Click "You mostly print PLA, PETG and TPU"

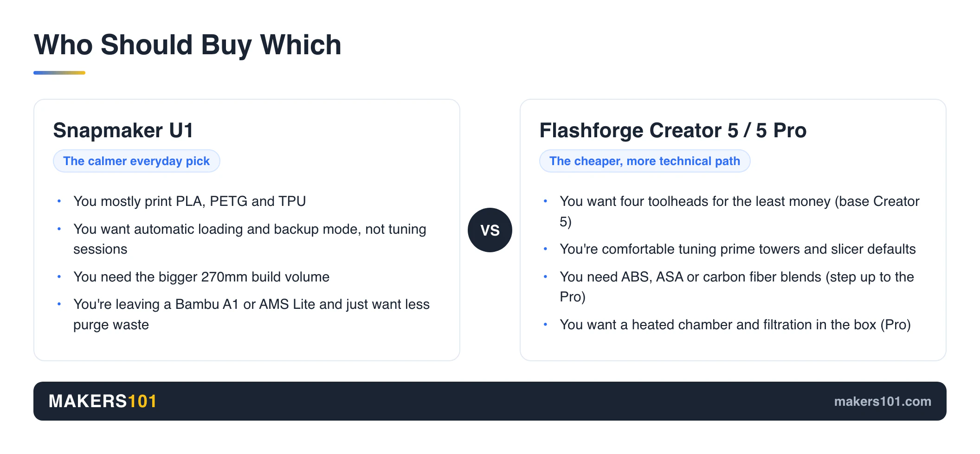[x=189, y=201]
